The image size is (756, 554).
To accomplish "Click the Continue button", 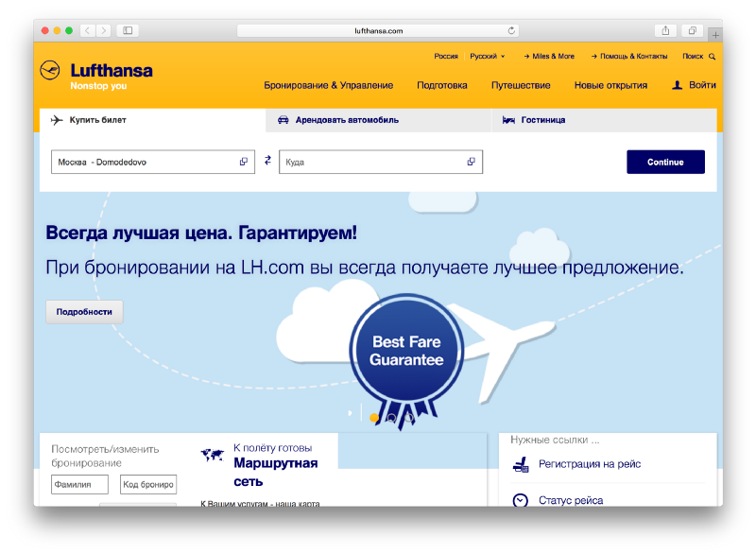I will click(665, 162).
